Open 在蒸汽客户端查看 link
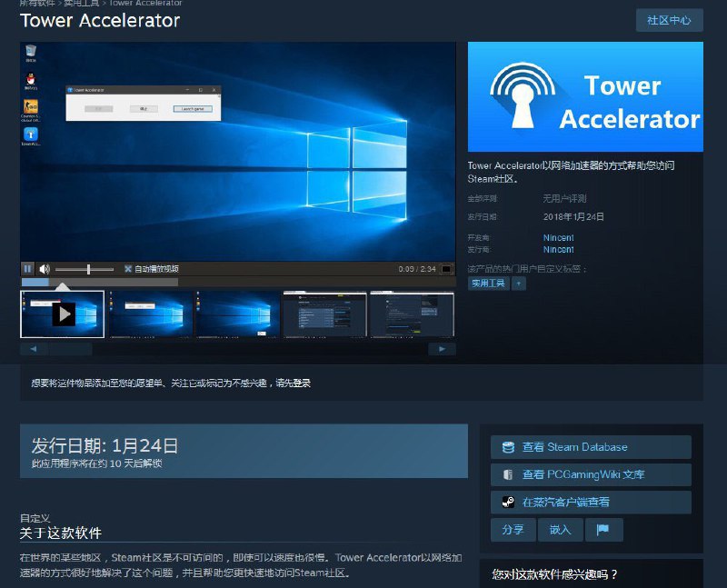727x588 pixels. tap(591, 503)
